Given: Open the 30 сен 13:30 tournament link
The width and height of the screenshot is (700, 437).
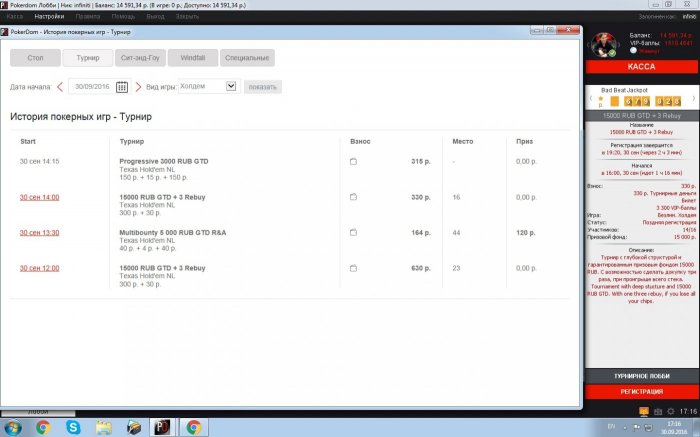Looking at the screenshot, I should tap(39, 233).
